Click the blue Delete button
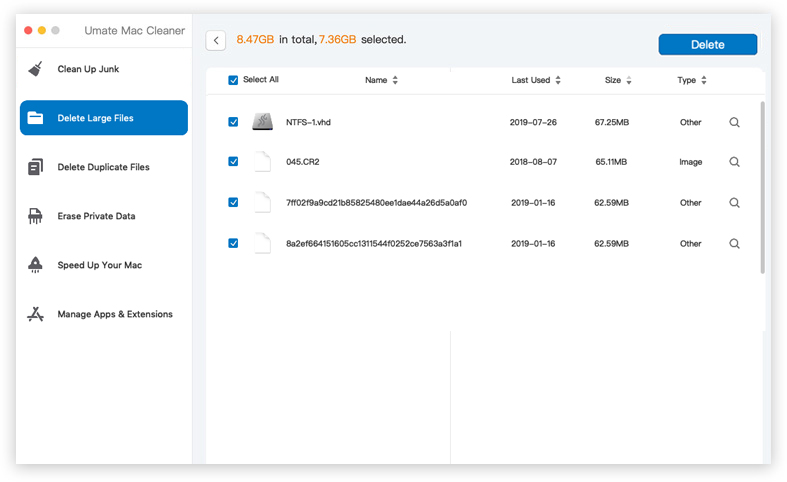 708,45
